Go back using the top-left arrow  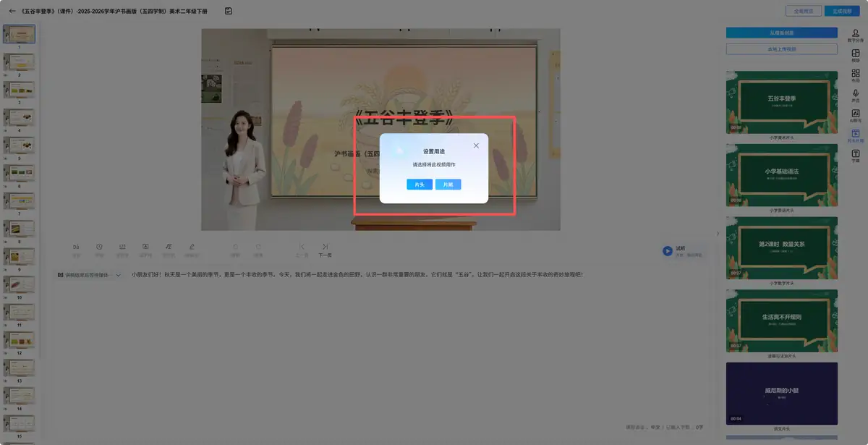12,11
